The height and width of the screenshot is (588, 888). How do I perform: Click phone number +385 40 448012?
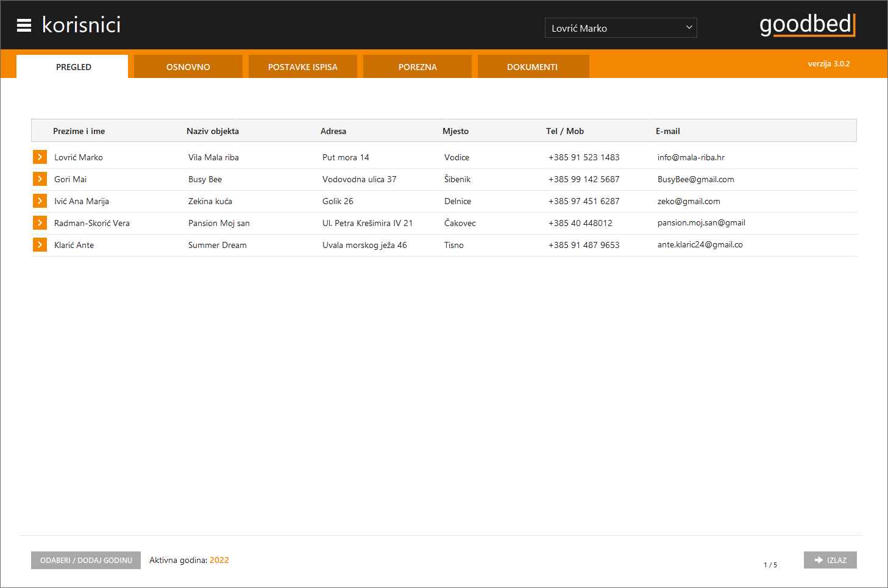(580, 223)
